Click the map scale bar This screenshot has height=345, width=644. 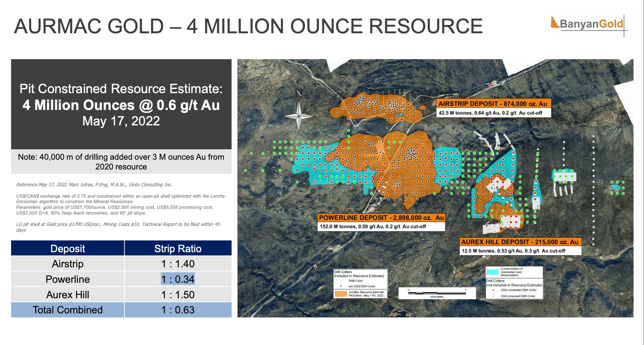coord(437,293)
